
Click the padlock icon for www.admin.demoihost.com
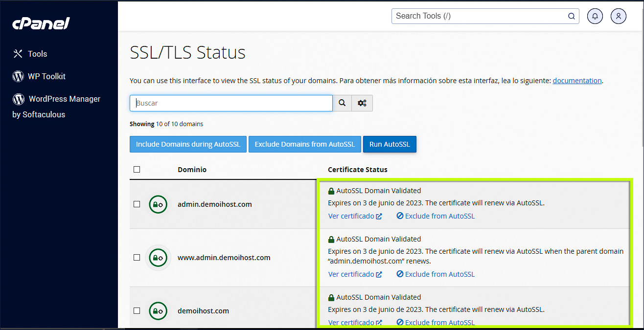(x=158, y=258)
